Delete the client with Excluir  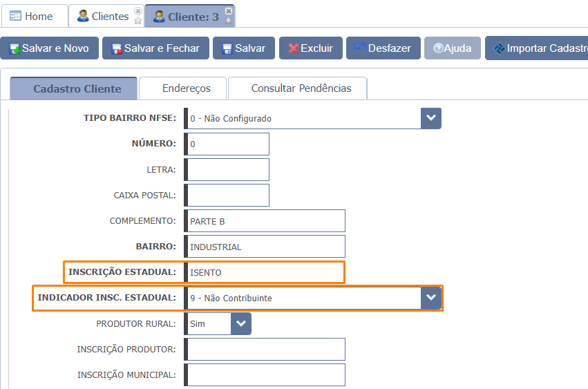(310, 48)
